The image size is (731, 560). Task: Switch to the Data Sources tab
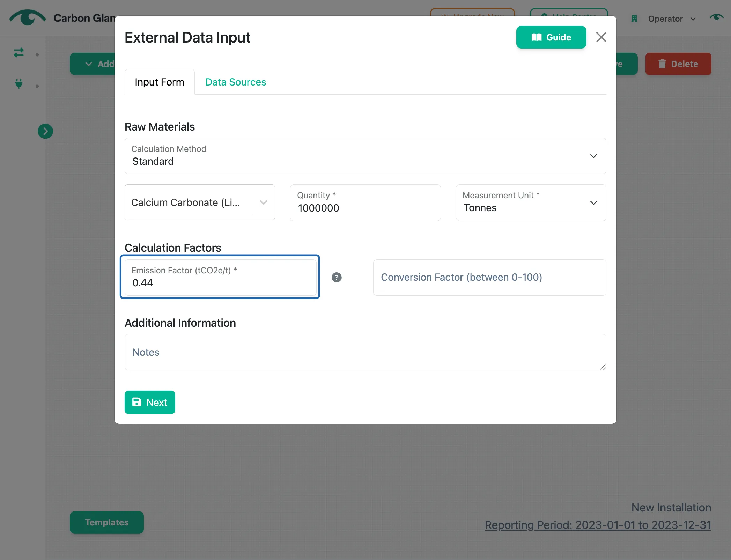coord(235,82)
